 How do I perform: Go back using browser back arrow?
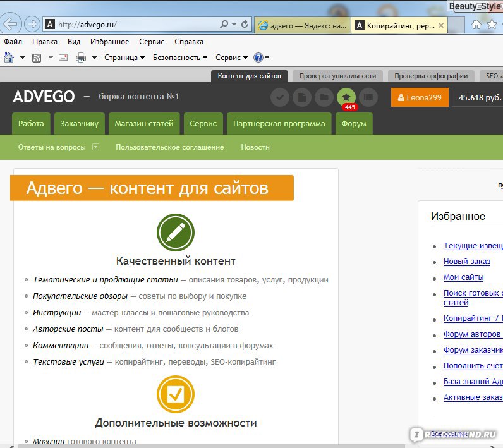click(9, 23)
